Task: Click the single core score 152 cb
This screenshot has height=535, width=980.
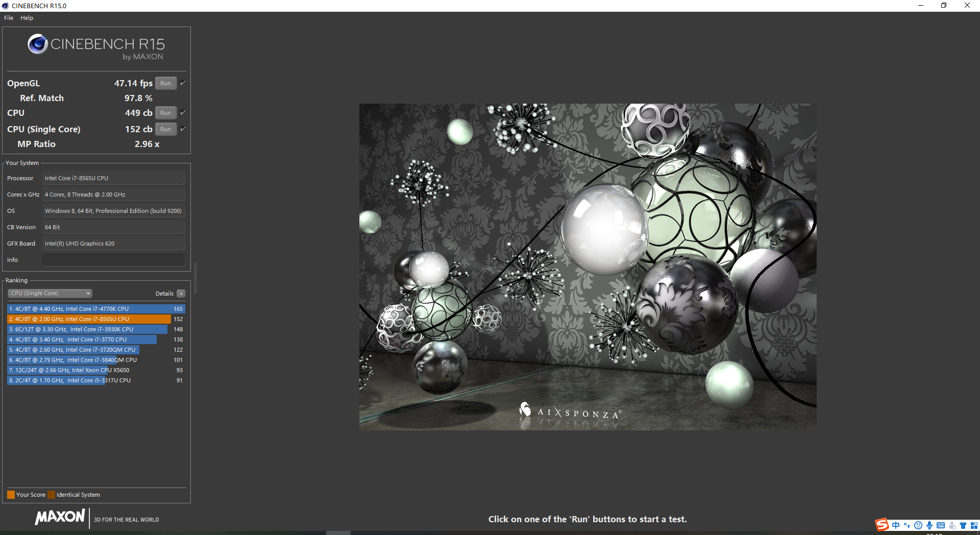Action: (x=139, y=129)
